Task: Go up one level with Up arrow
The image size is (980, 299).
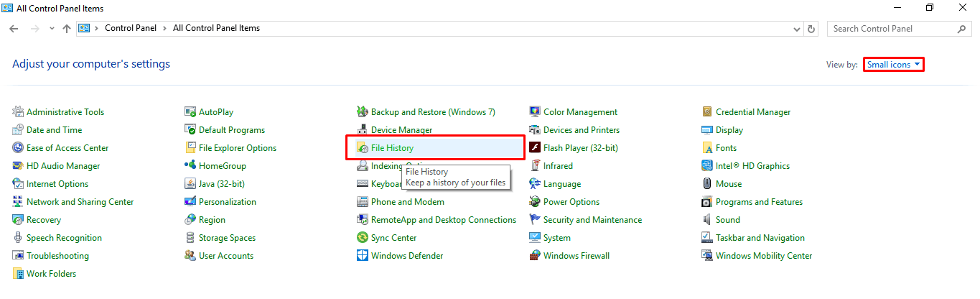Action: (x=67, y=29)
